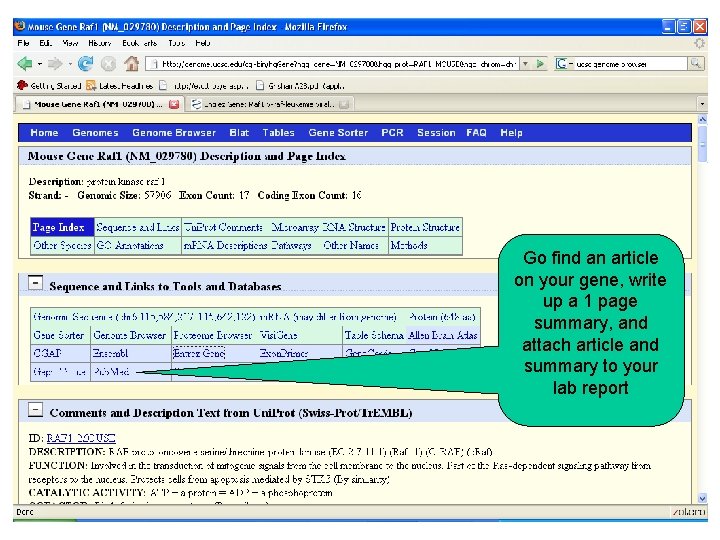Jump to RNA Structure index entry
Image resolution: width=720 pixels, height=540 pixels.
(x=354, y=227)
